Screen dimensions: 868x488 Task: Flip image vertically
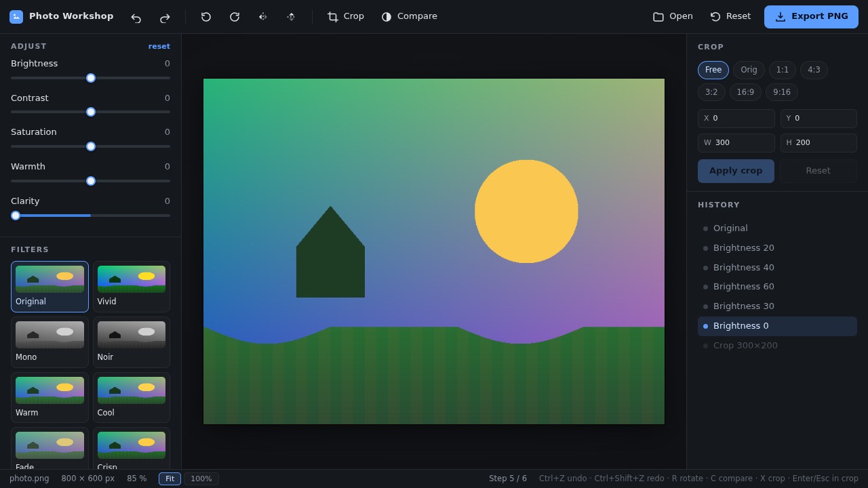(x=291, y=17)
